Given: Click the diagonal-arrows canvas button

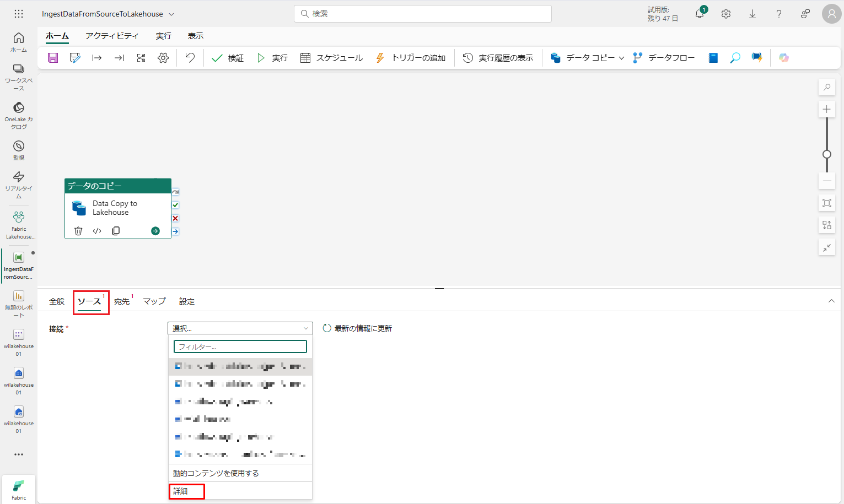Looking at the screenshot, I should 827,248.
